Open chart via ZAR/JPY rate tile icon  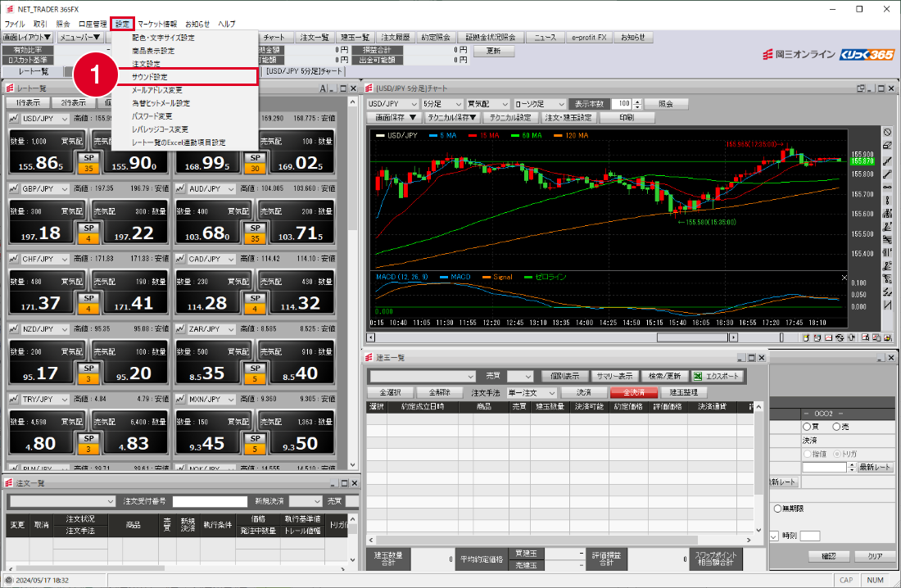pos(180,328)
